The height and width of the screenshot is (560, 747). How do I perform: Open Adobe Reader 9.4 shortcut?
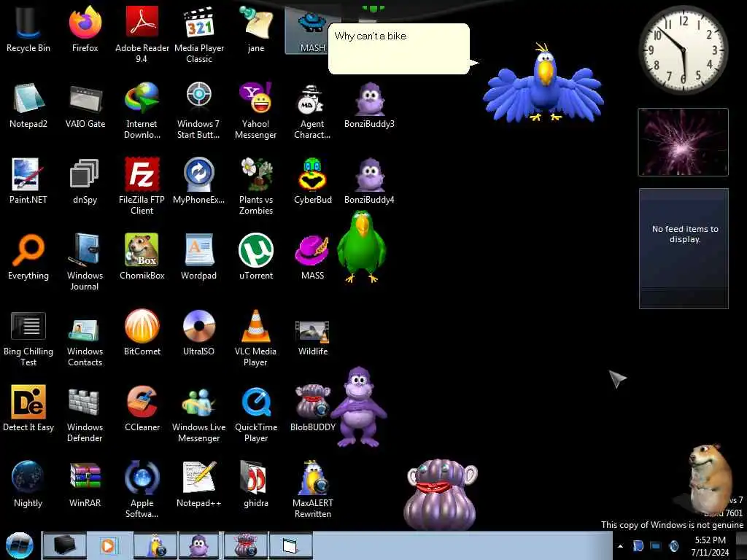pos(142,34)
